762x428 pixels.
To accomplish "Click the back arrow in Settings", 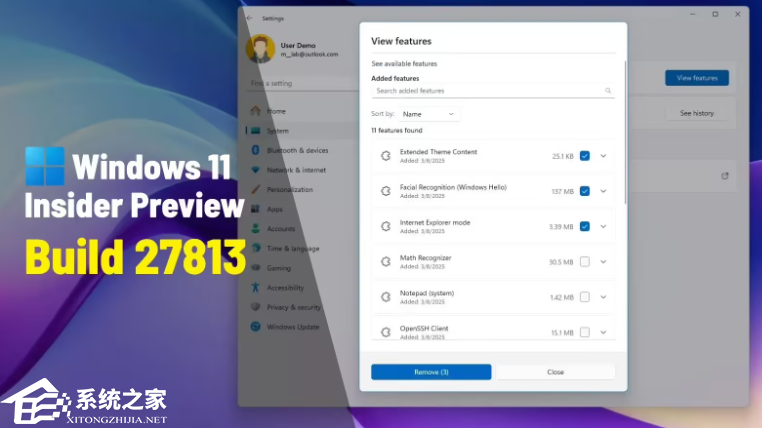I will (250, 18).
